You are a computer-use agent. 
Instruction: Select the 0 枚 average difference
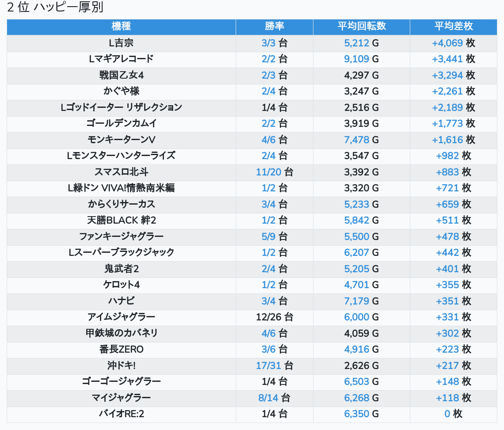tap(454, 414)
